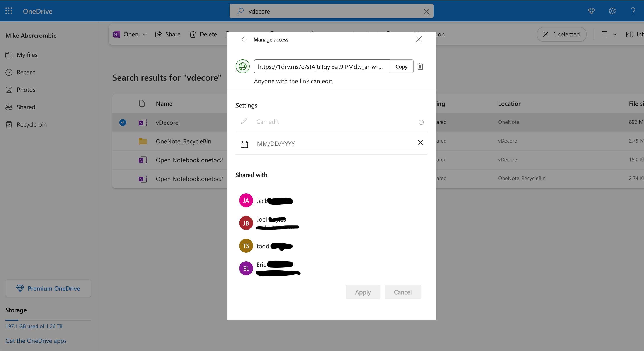The image size is (644, 351).
Task: Click the help question mark icon
Action: point(633,11)
